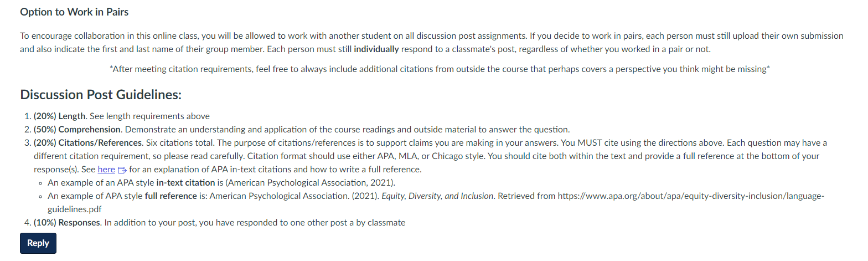This screenshot has height=261, width=868.
Task: Click the external link icon beside "here"
Action: (122, 170)
